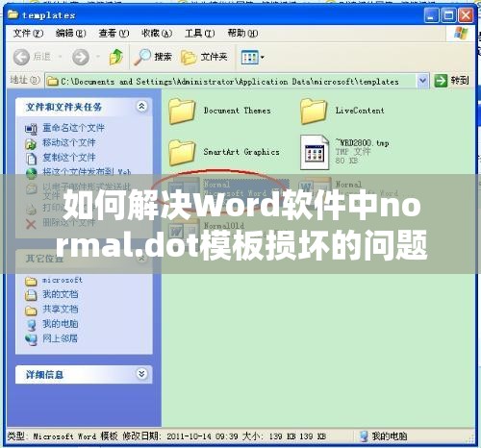
Task: Open 我的文档 My Documents link
Action: (x=61, y=294)
